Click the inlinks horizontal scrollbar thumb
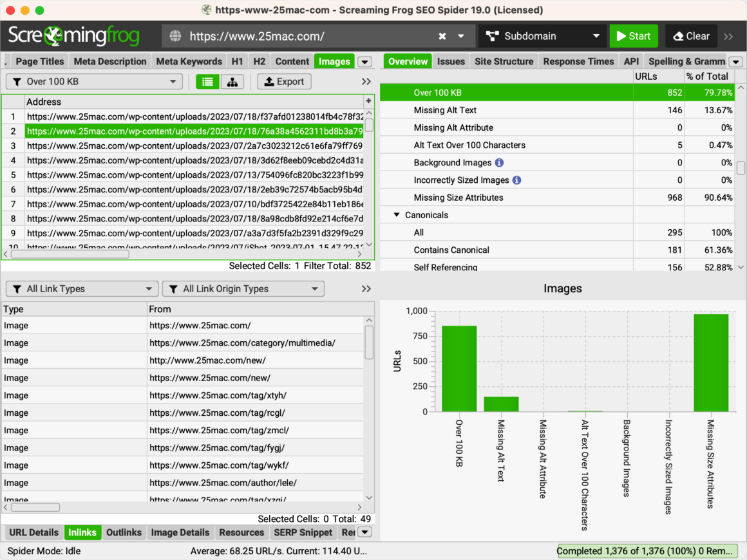 [x=35, y=507]
